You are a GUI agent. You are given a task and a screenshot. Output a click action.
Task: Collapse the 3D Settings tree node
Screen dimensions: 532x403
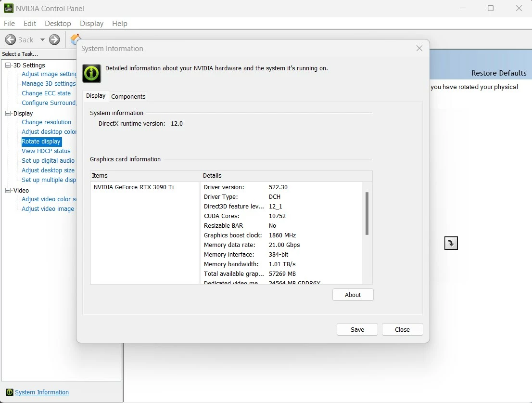click(8, 65)
